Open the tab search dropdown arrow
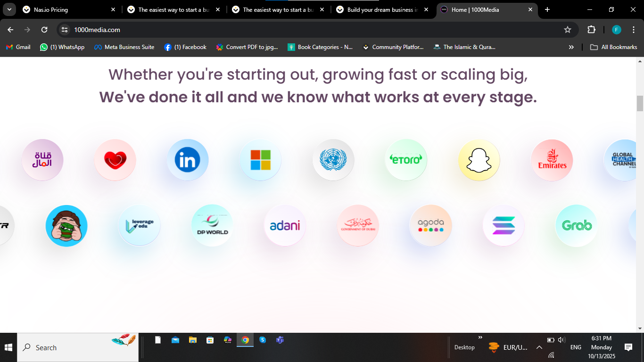The image size is (644, 362). 9,9
